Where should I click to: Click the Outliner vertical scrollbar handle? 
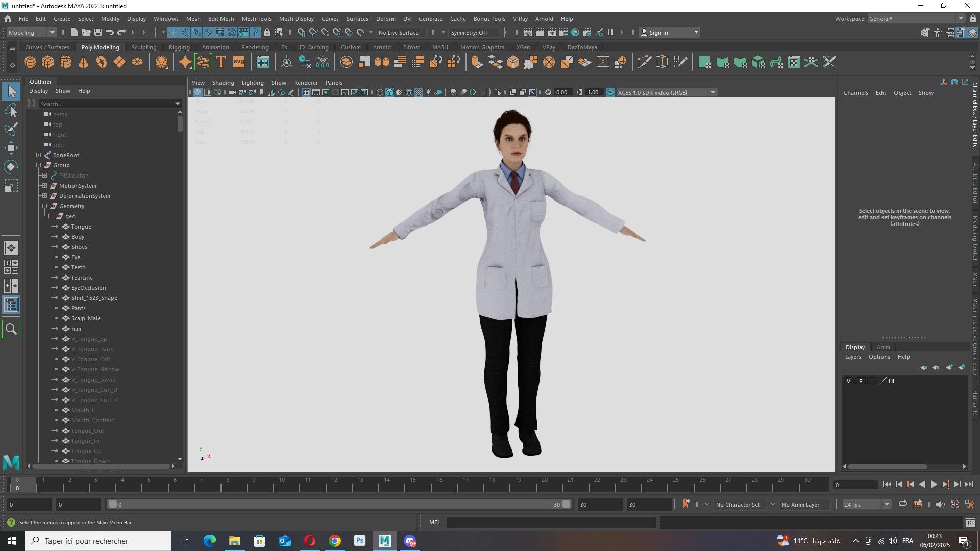click(180, 123)
